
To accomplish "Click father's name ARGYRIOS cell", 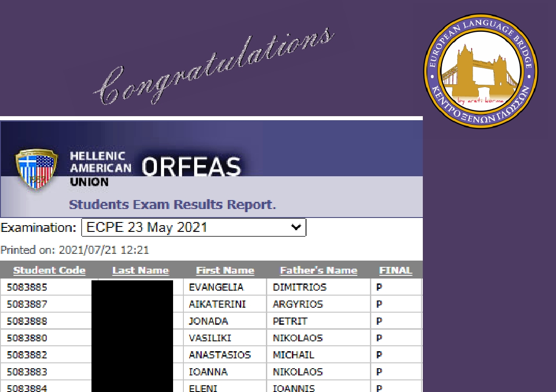I will click(x=298, y=305).
